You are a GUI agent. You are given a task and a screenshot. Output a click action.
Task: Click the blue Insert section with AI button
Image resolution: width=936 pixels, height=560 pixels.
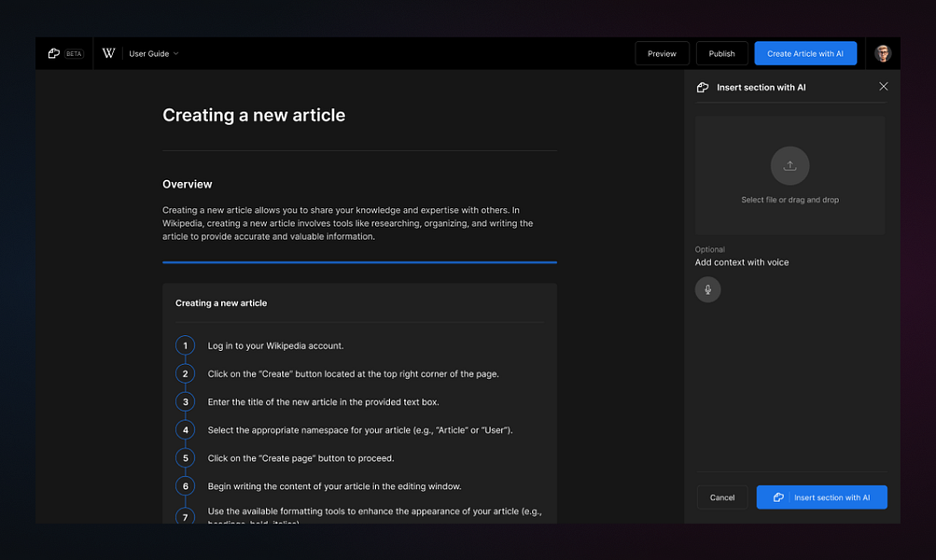tap(821, 497)
